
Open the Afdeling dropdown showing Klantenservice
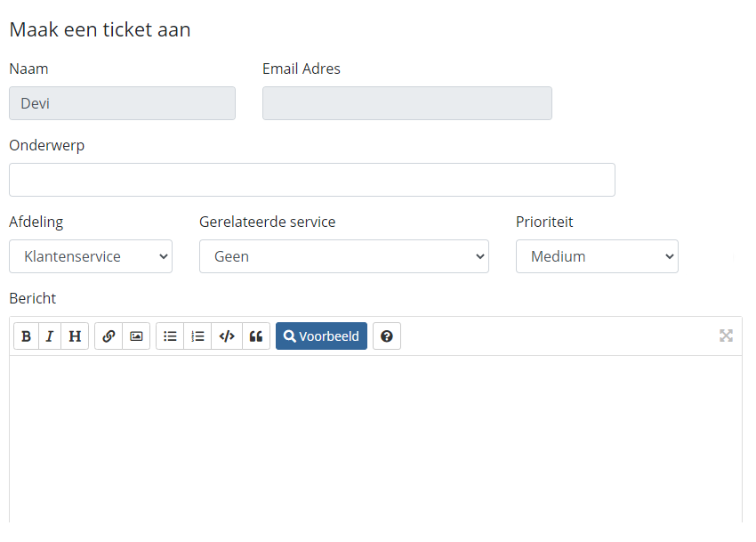coord(91,256)
